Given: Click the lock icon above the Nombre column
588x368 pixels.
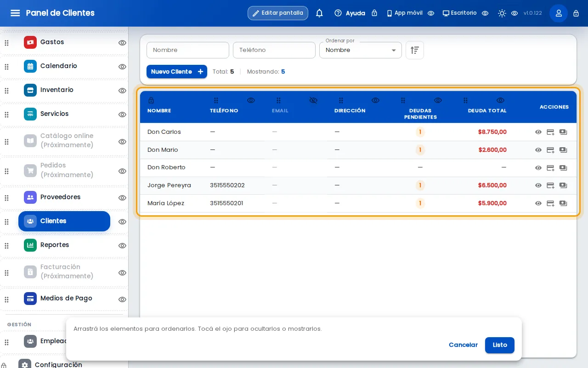Looking at the screenshot, I should point(151,100).
